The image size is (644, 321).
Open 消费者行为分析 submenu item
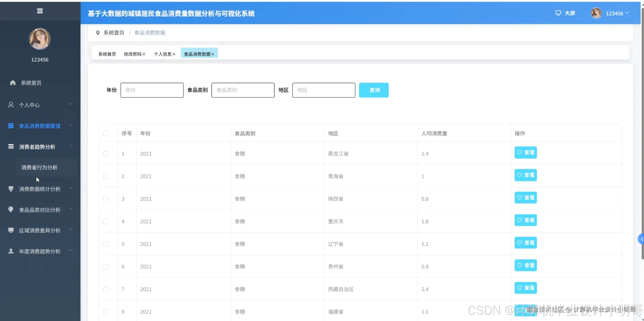(x=39, y=167)
